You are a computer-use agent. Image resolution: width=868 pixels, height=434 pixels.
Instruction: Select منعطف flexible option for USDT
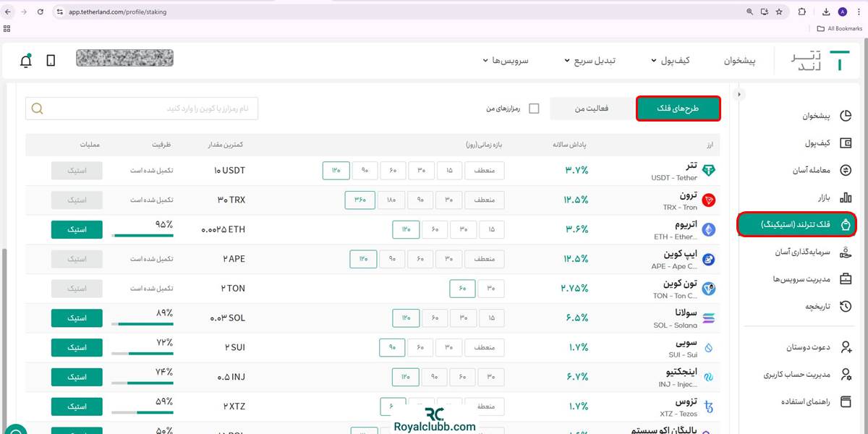(485, 171)
